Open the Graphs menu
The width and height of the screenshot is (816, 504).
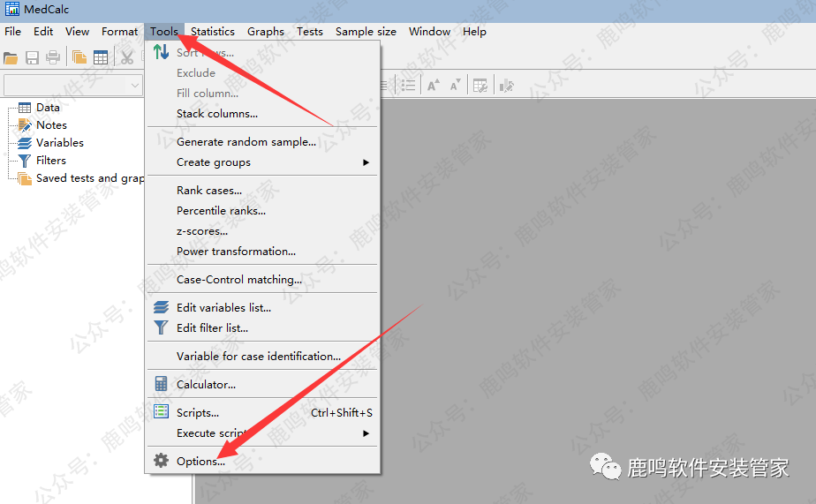[266, 32]
